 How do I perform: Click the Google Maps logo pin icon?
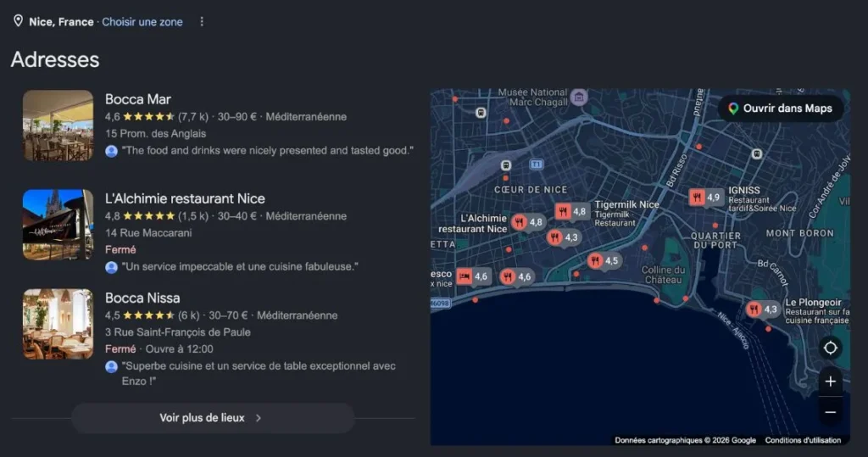point(733,109)
